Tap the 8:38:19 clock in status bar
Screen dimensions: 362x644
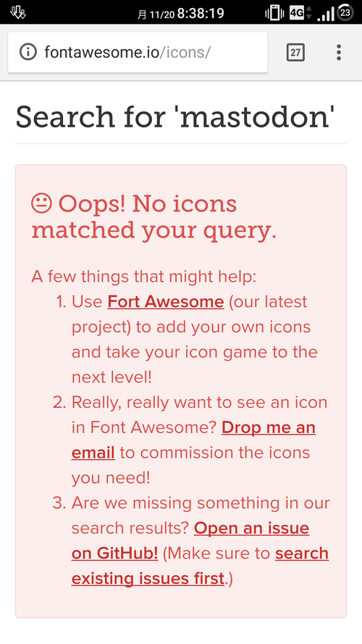201,13
